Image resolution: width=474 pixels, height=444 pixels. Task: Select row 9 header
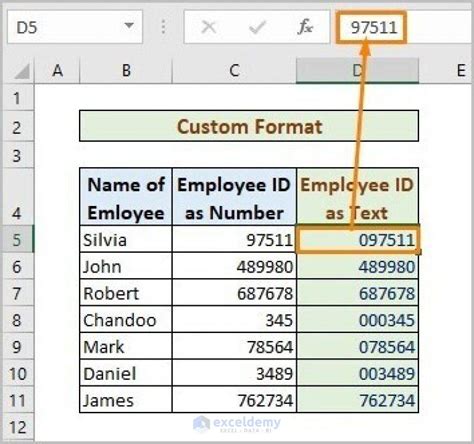point(17,346)
